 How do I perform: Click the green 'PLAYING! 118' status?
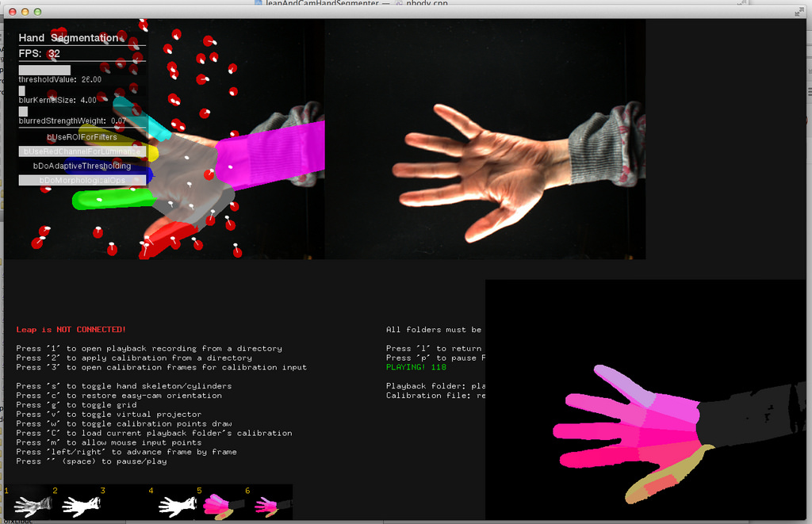coord(416,367)
